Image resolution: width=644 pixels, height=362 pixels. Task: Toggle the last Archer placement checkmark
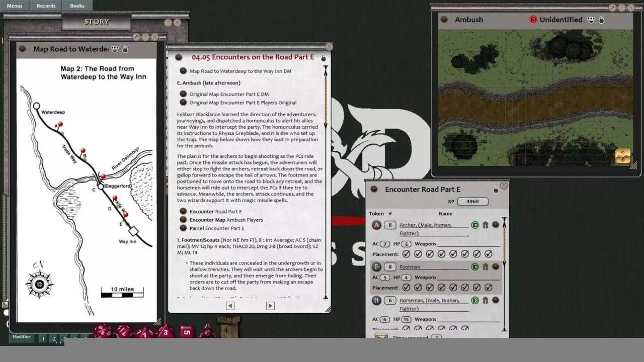tap(489, 254)
